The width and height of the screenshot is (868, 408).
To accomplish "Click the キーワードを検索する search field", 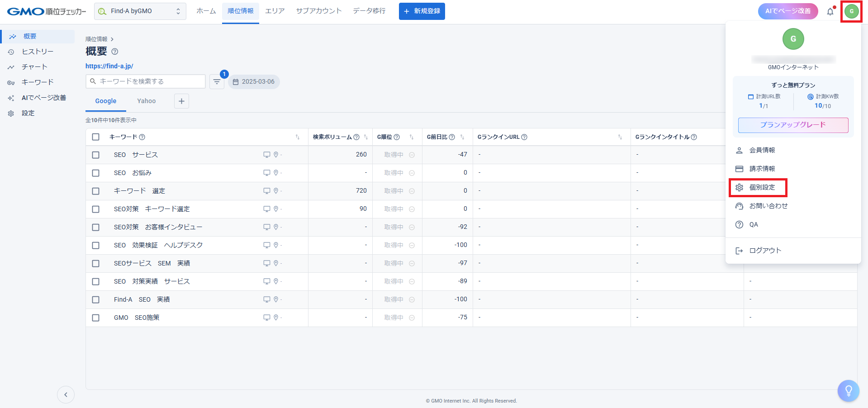I will click(x=146, y=81).
